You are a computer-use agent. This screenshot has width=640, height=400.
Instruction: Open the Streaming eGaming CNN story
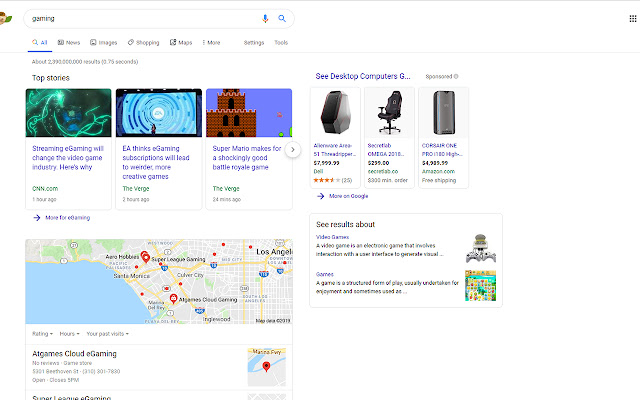[x=68, y=158]
